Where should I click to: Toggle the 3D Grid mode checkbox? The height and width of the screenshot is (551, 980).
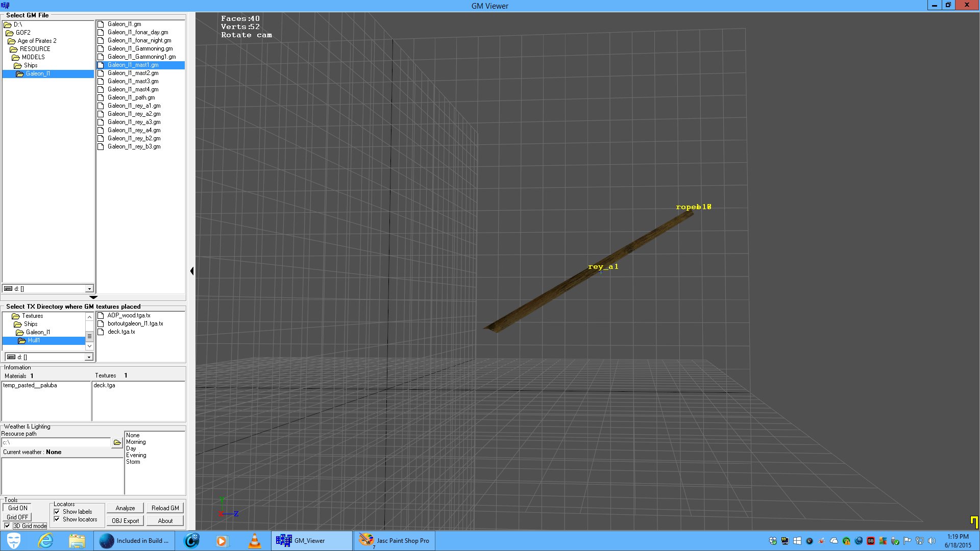point(7,525)
